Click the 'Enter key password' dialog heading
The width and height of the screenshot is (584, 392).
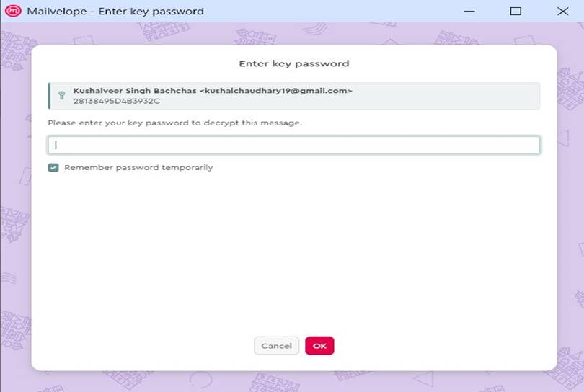[x=294, y=63]
